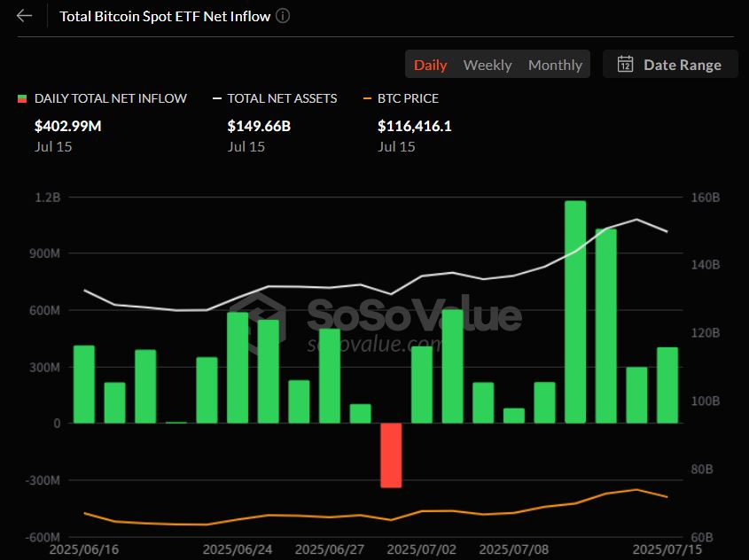Image resolution: width=749 pixels, height=560 pixels.
Task: Click the first green bar at 2025/06/16
Action: coord(84,384)
